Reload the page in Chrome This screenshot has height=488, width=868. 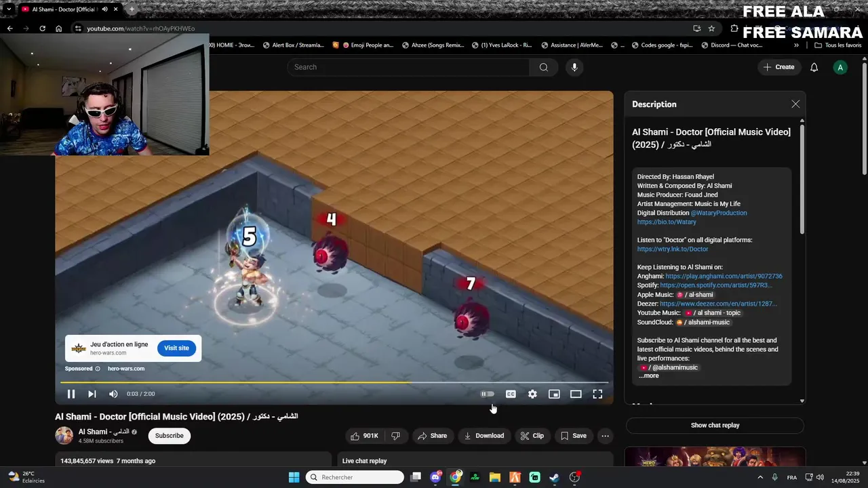(42, 28)
